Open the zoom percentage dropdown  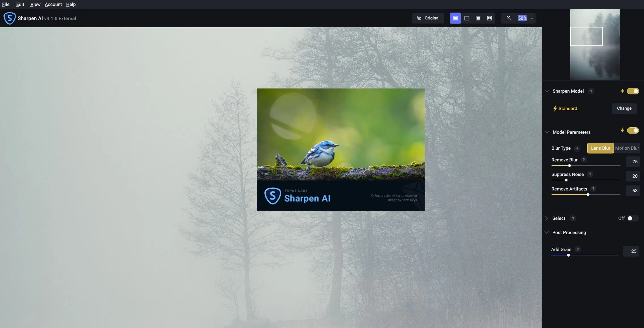531,18
